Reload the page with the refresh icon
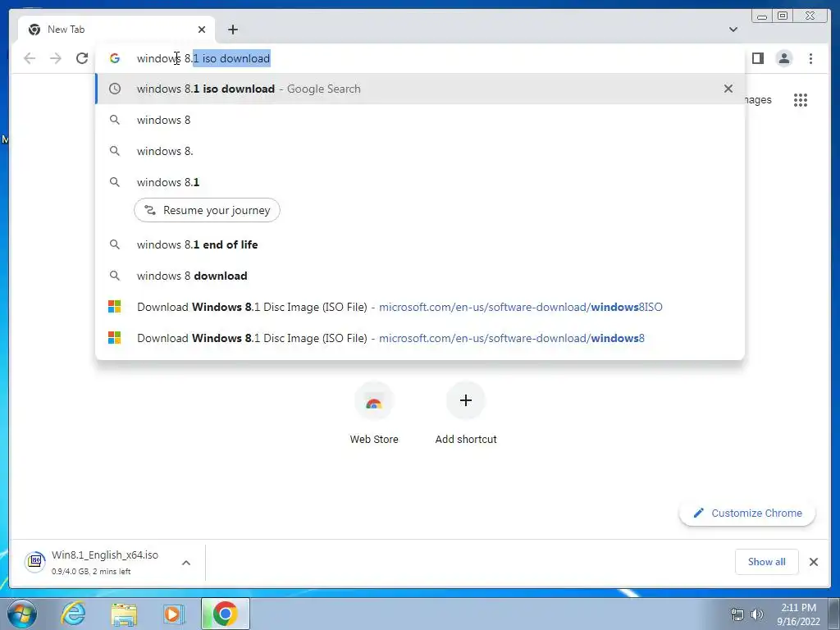840x630 pixels. 82,58
